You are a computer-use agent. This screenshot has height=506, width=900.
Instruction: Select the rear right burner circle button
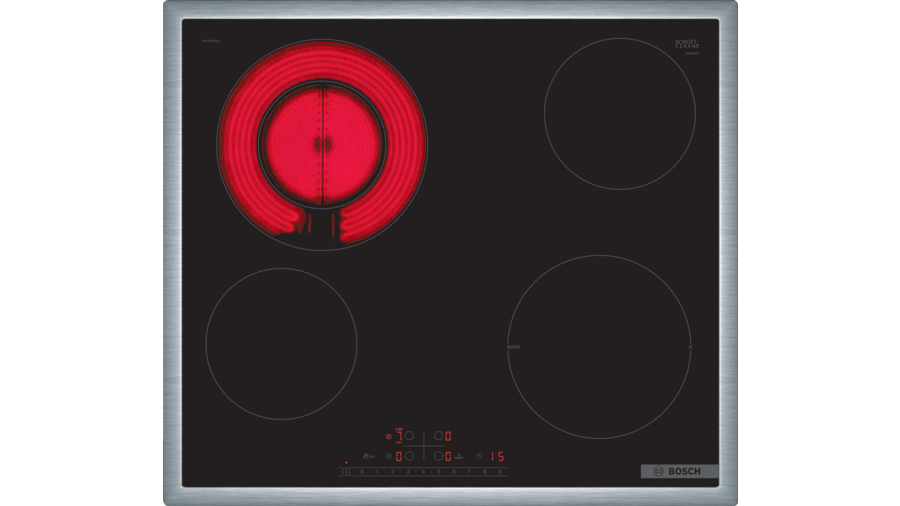438,436
